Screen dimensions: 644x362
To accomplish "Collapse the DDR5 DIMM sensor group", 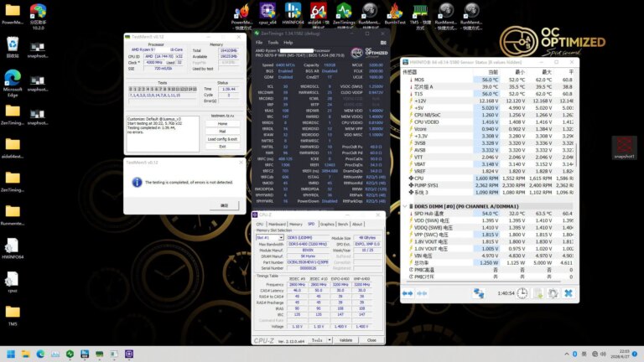I will 406,206.
